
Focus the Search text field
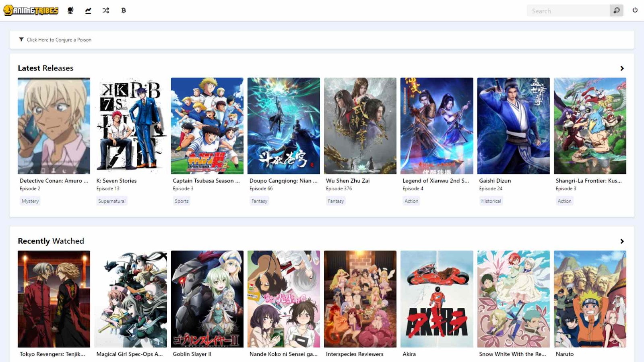pyautogui.click(x=568, y=10)
